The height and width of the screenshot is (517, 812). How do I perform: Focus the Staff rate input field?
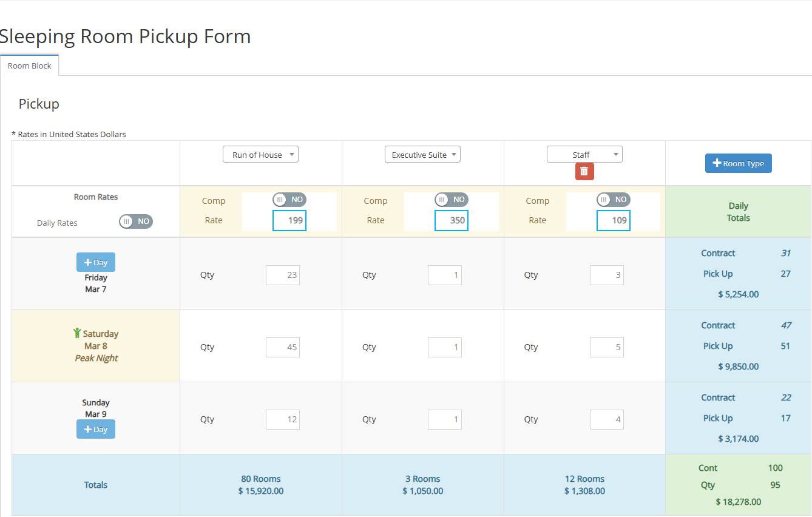[614, 220]
